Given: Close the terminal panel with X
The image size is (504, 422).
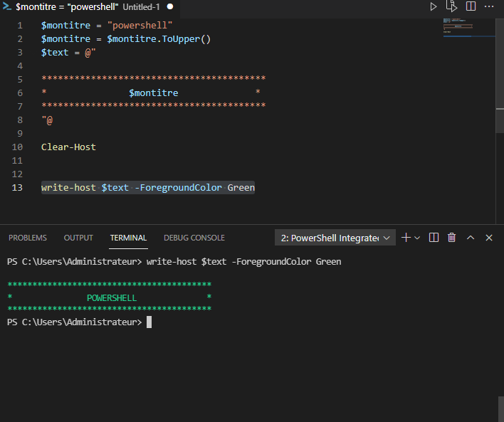Looking at the screenshot, I should tap(489, 238).
